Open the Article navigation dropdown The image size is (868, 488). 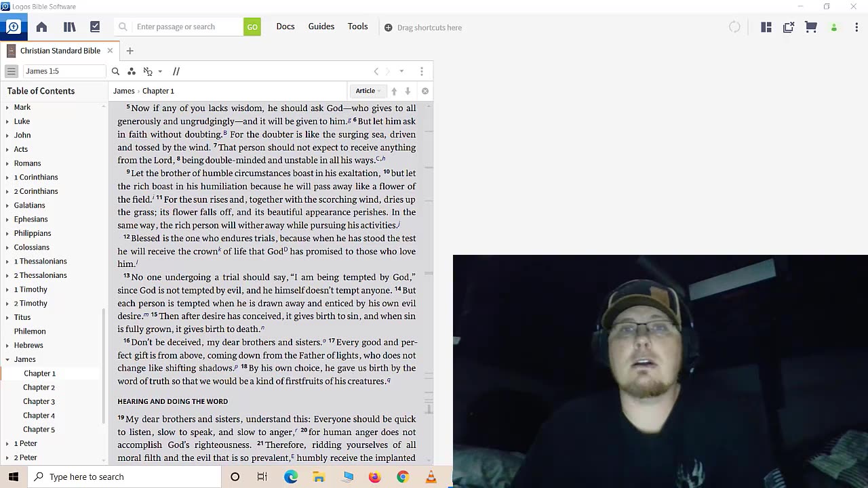pos(368,91)
